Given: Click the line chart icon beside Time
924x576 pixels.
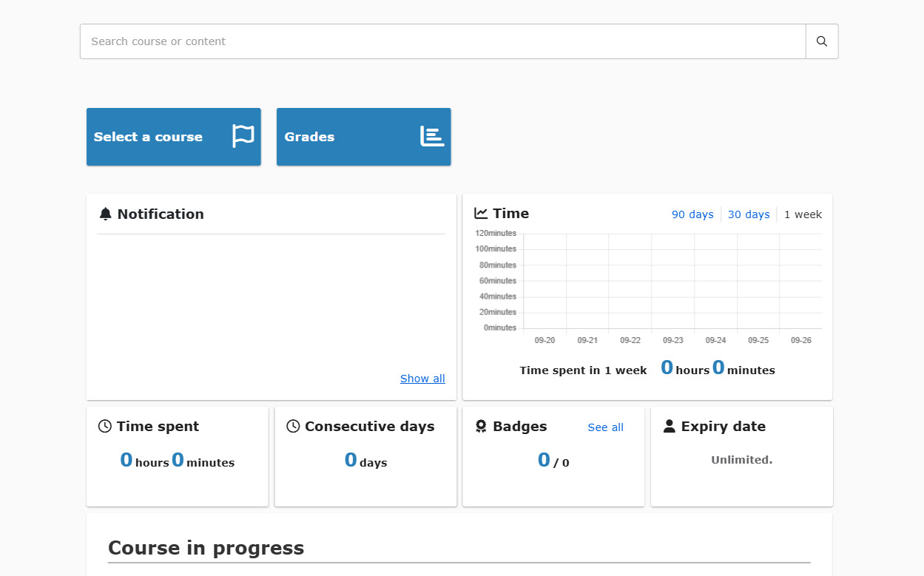Looking at the screenshot, I should click(x=481, y=214).
